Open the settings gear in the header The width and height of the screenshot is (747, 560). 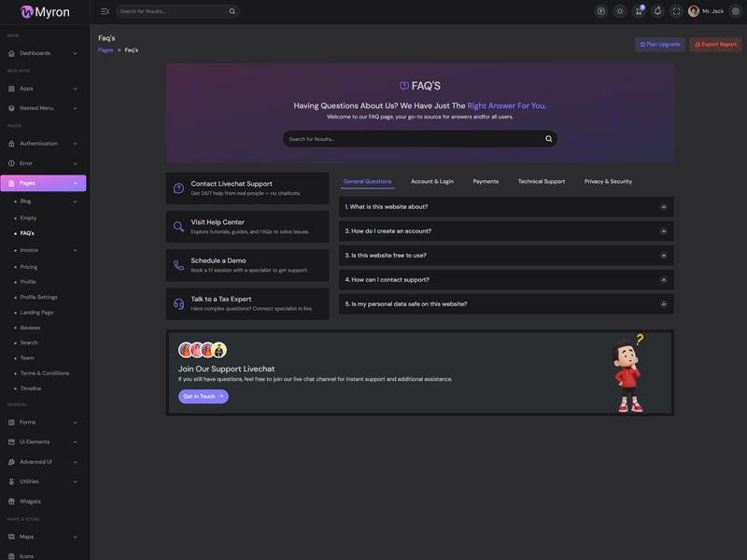click(736, 11)
